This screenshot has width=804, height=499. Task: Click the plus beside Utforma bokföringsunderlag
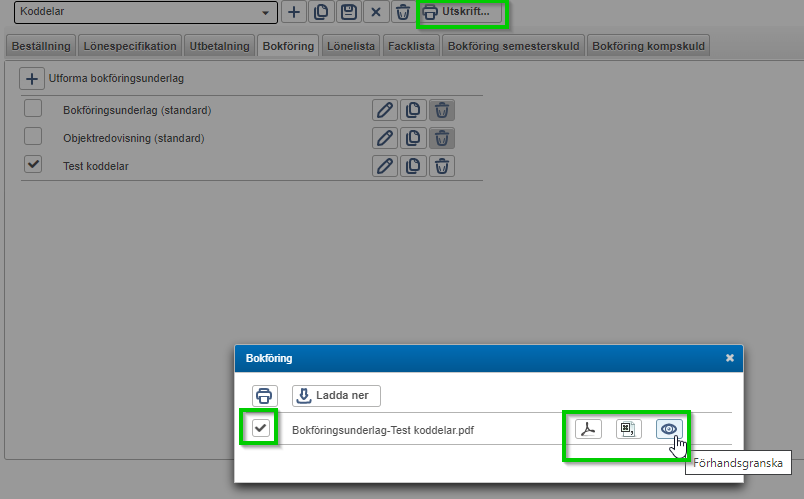point(32,79)
